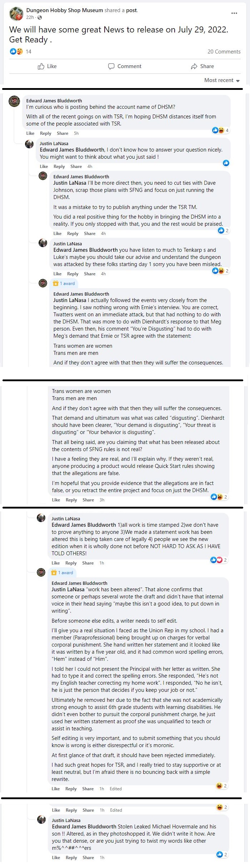This screenshot has width=250, height=868.
Task: Click the Comment speech bubble icon
Action: click(x=111, y=66)
